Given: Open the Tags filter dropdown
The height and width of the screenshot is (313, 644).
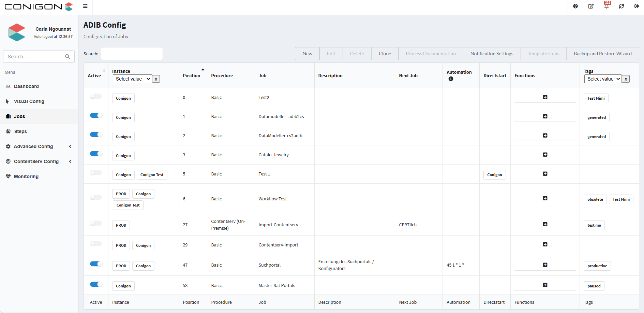Looking at the screenshot, I should [x=603, y=79].
